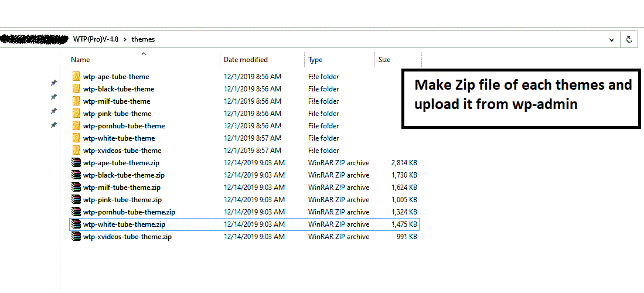Image resolution: width=644 pixels, height=293 pixels.
Task: Sort files by Date modified column
Action: pyautogui.click(x=246, y=60)
